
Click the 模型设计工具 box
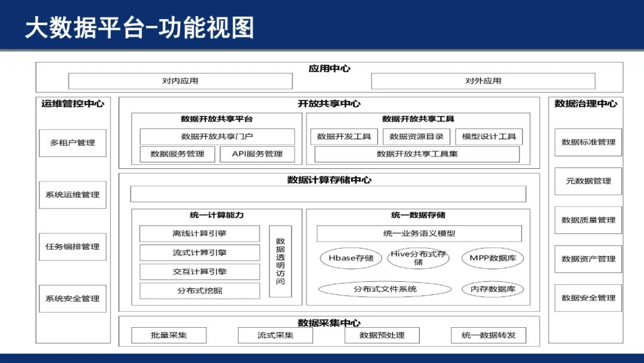coord(489,137)
